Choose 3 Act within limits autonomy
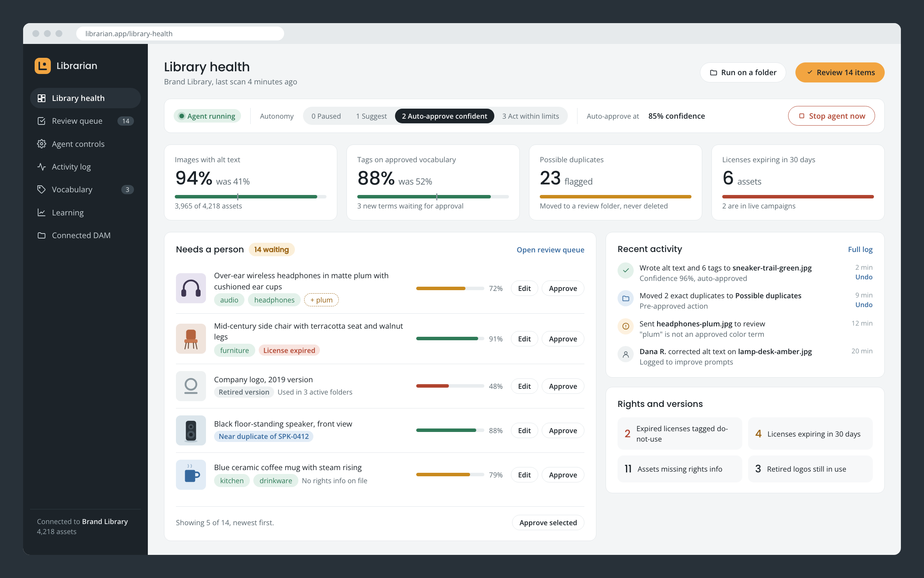Screen dimensions: 924x578 point(530,116)
